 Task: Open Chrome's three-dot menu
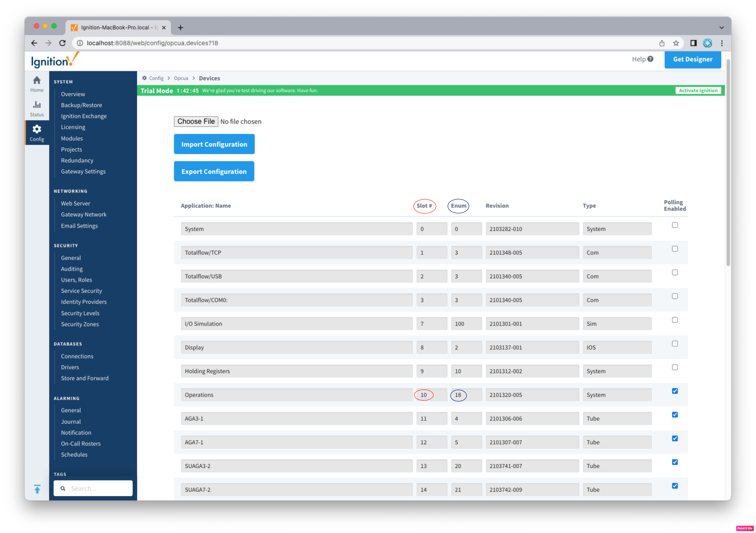pyautogui.click(x=722, y=43)
